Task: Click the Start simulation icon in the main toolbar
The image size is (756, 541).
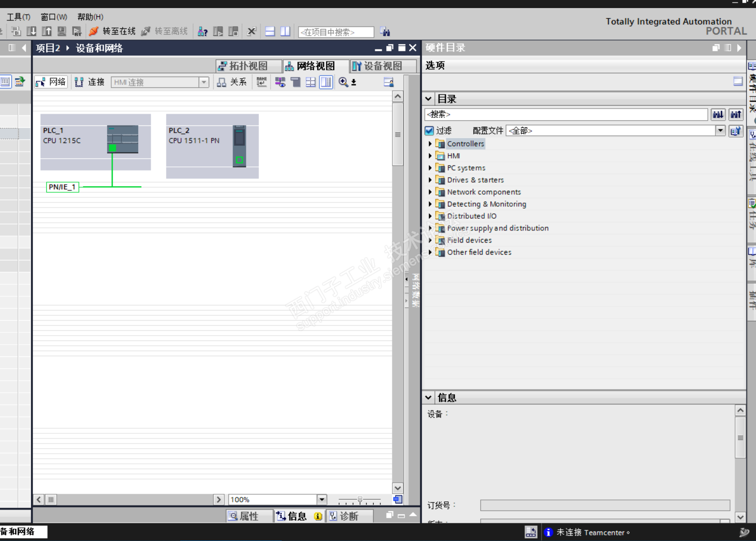Action: tap(62, 31)
